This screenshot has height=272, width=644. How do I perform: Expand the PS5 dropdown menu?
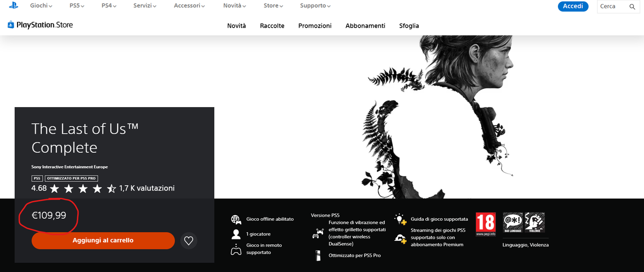[x=77, y=6]
